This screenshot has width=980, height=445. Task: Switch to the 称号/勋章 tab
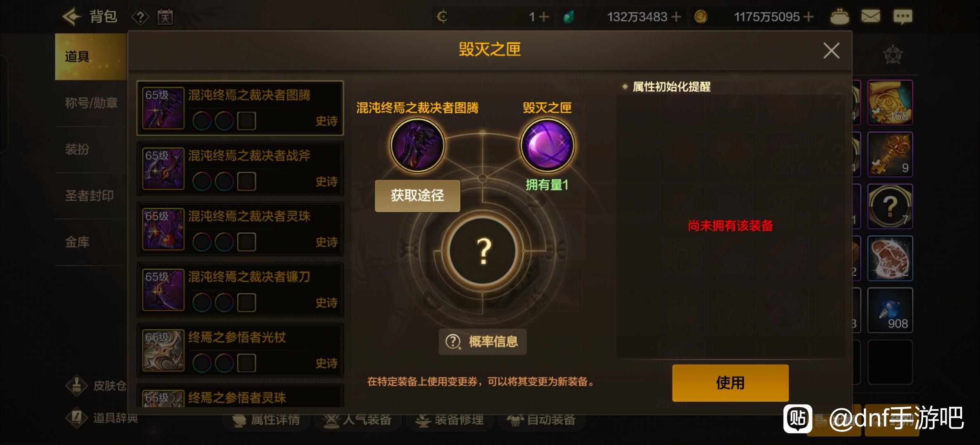pos(91,103)
